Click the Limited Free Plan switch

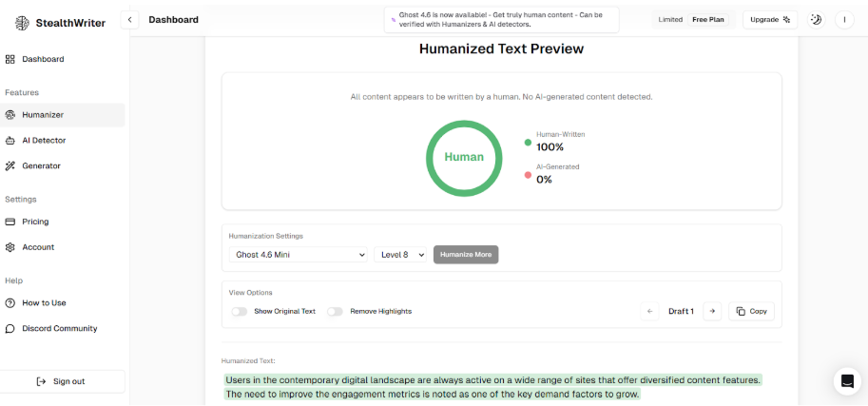[x=693, y=20]
